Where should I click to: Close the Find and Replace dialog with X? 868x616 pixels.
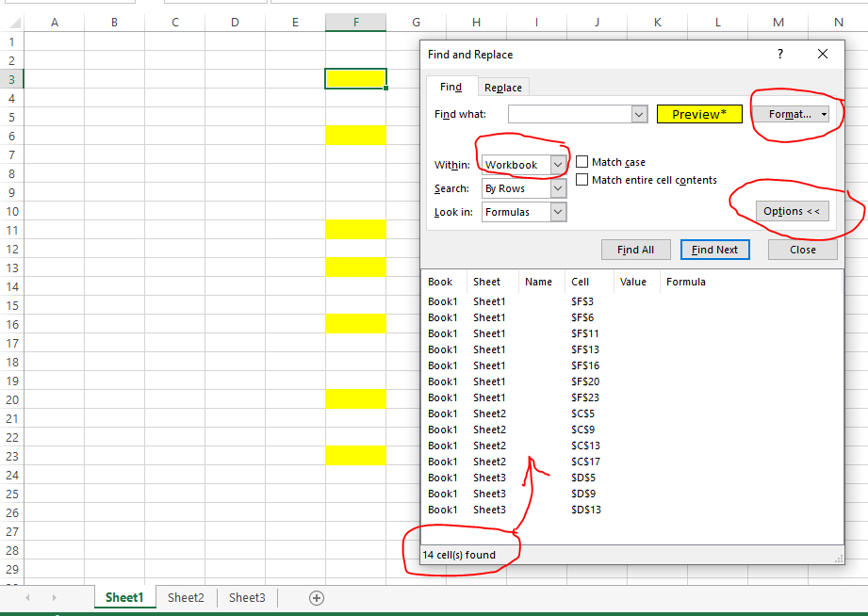click(823, 54)
